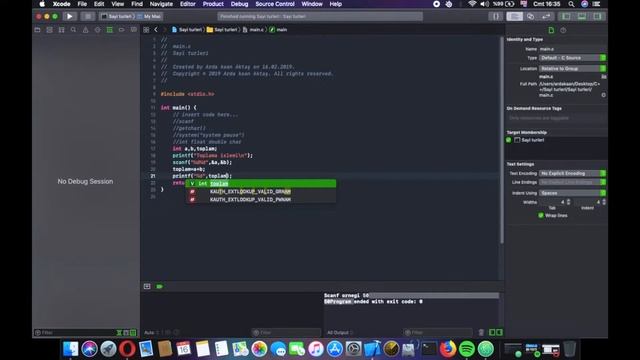Select the Quick Help inspector icon
640x360 pixels.
pos(563,30)
